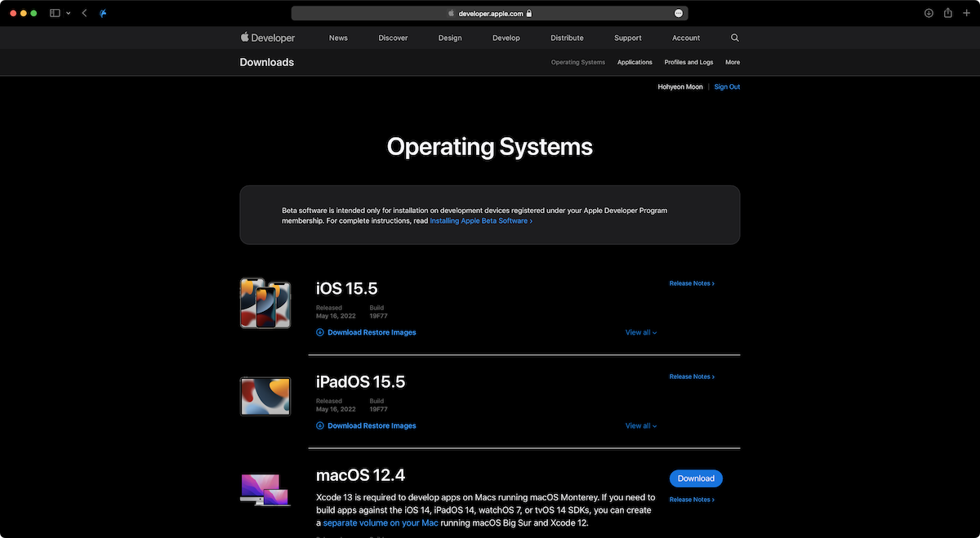Screen dimensions: 980x538
Task: Click the Apple Developer logo
Action: pos(268,38)
